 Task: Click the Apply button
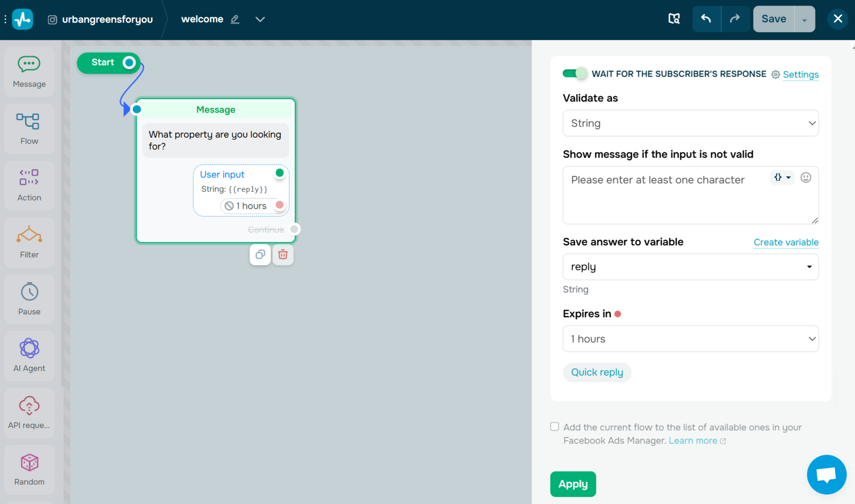[573, 484]
